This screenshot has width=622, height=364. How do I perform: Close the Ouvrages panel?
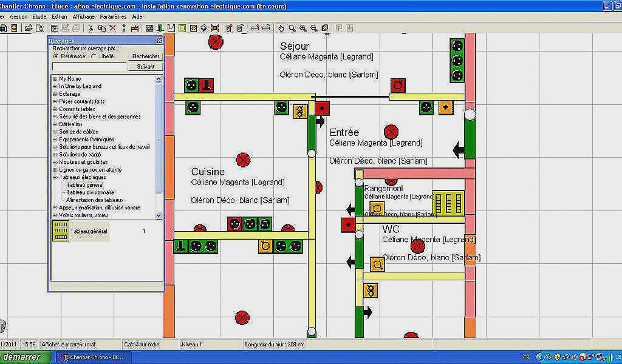pos(160,41)
